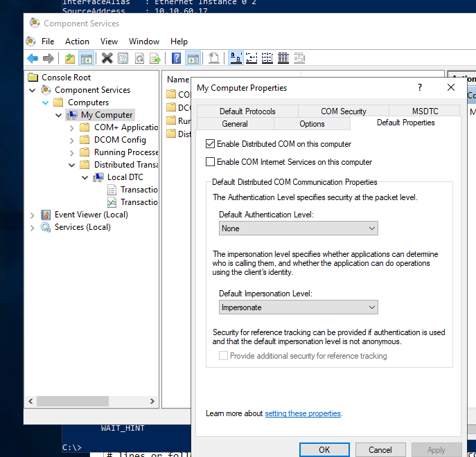Collapse Computers tree node

[45, 102]
